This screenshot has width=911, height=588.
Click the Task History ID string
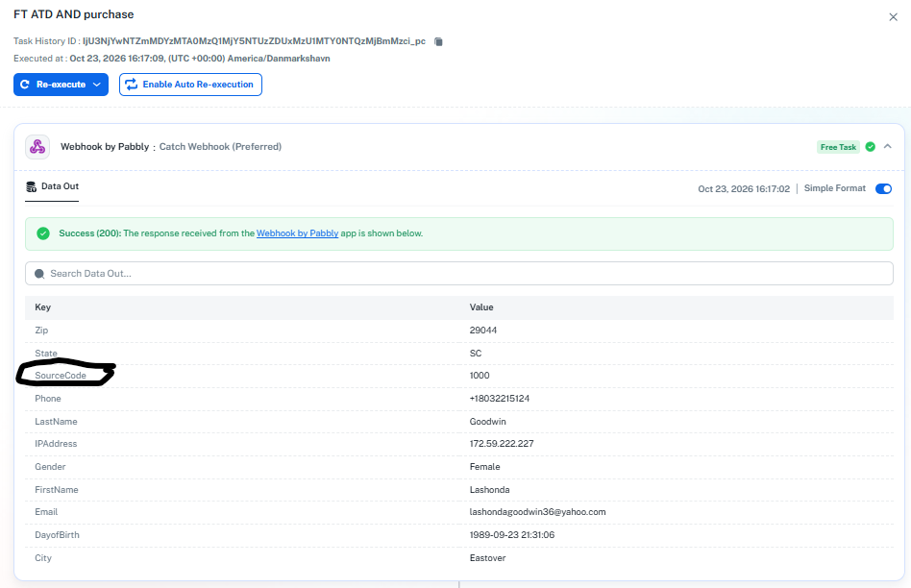click(x=254, y=41)
